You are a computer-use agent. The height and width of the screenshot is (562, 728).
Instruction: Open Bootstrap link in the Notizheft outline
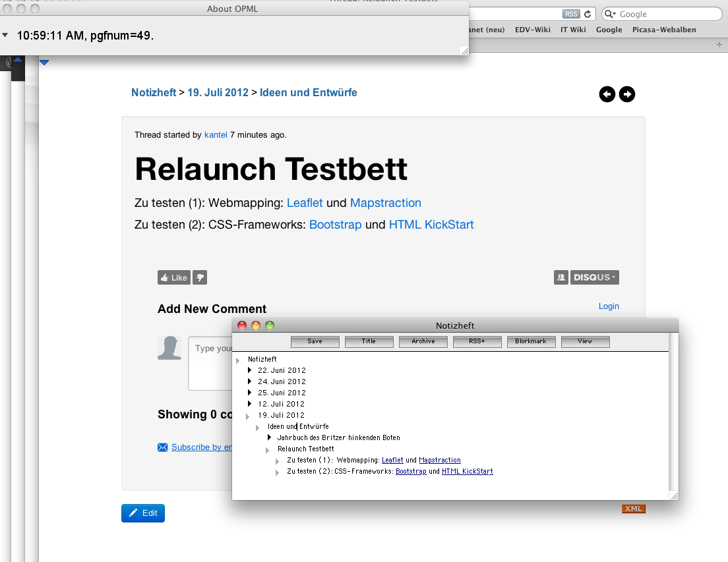click(411, 471)
